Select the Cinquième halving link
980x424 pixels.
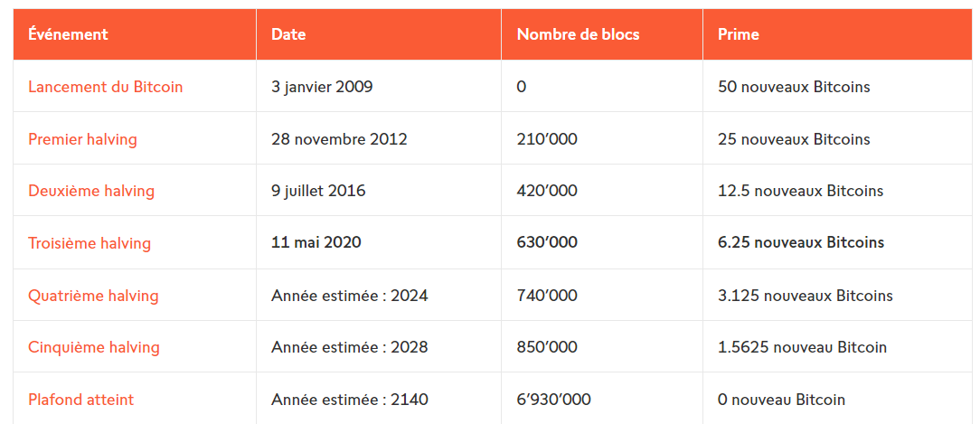point(94,347)
